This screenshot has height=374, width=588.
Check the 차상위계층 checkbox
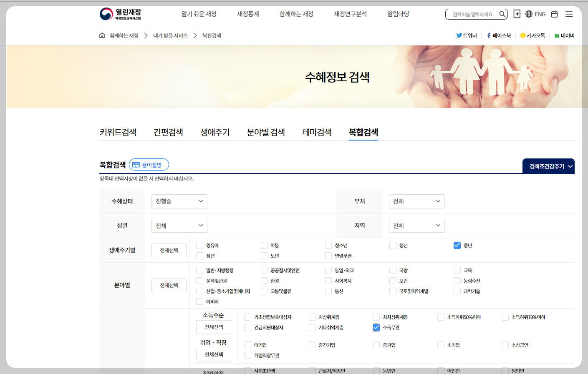tap(312, 317)
